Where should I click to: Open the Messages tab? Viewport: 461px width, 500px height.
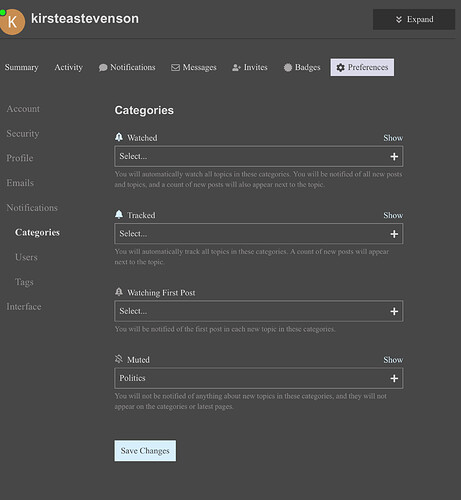[x=194, y=67]
